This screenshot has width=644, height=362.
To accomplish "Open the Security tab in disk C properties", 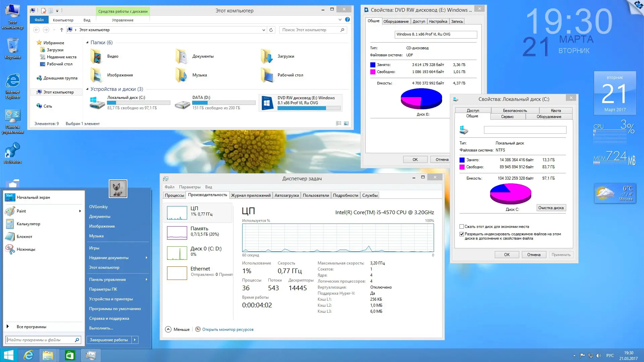I will tap(515, 110).
